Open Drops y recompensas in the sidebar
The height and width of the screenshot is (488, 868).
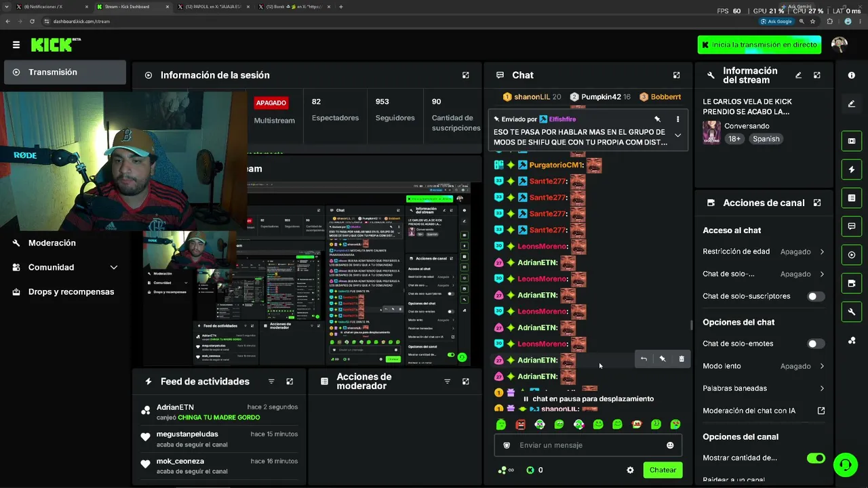coord(64,291)
